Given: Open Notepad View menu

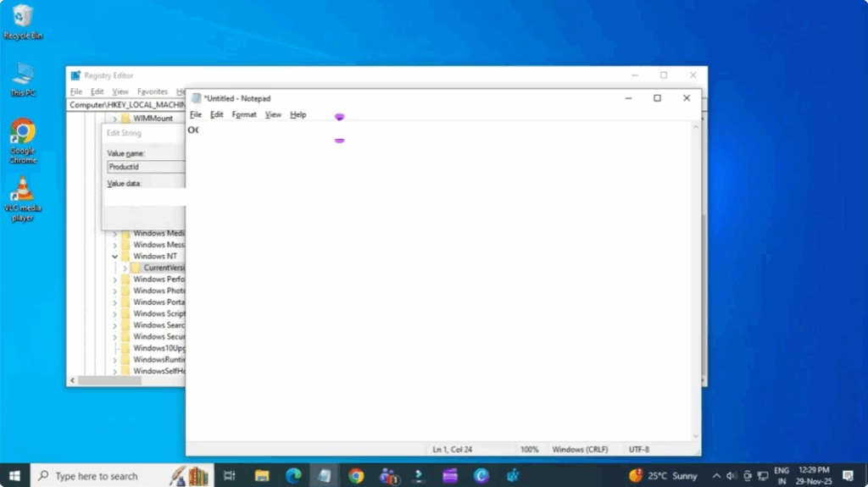Looking at the screenshot, I should (273, 114).
